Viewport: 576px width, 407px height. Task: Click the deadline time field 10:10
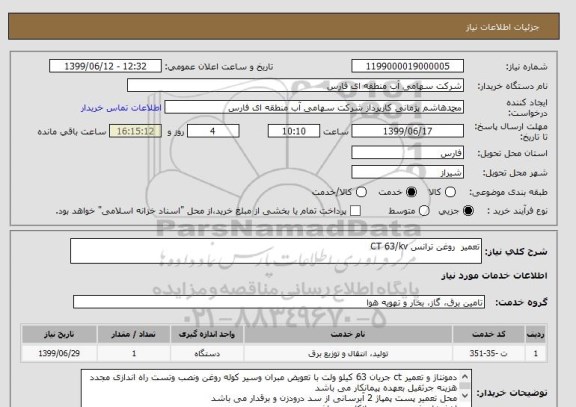[x=294, y=131]
